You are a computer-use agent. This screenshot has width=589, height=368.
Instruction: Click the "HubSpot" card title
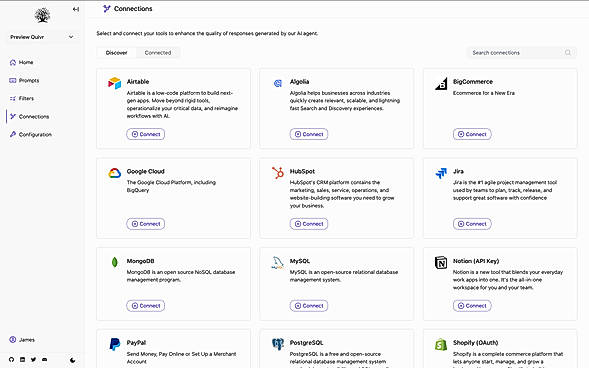coord(302,171)
